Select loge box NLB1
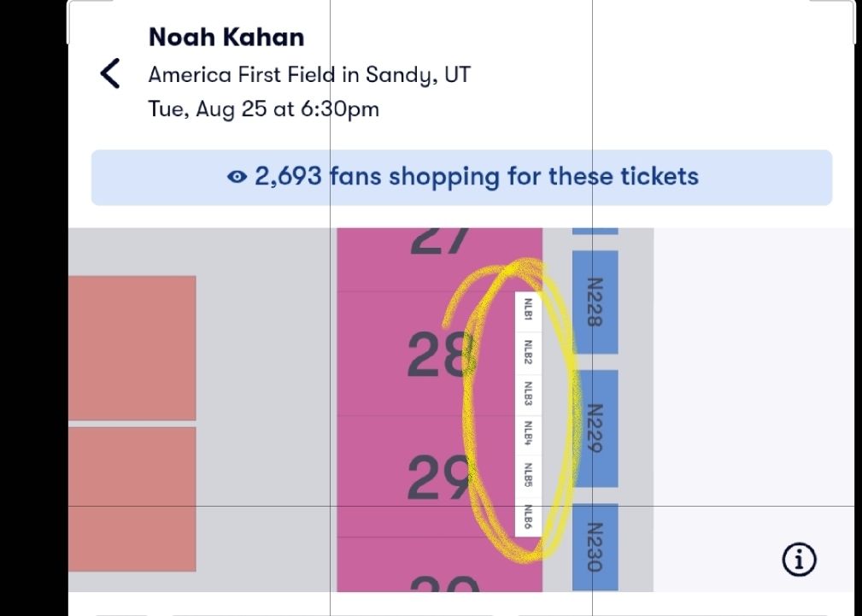This screenshot has height=616, width=862. [x=528, y=309]
